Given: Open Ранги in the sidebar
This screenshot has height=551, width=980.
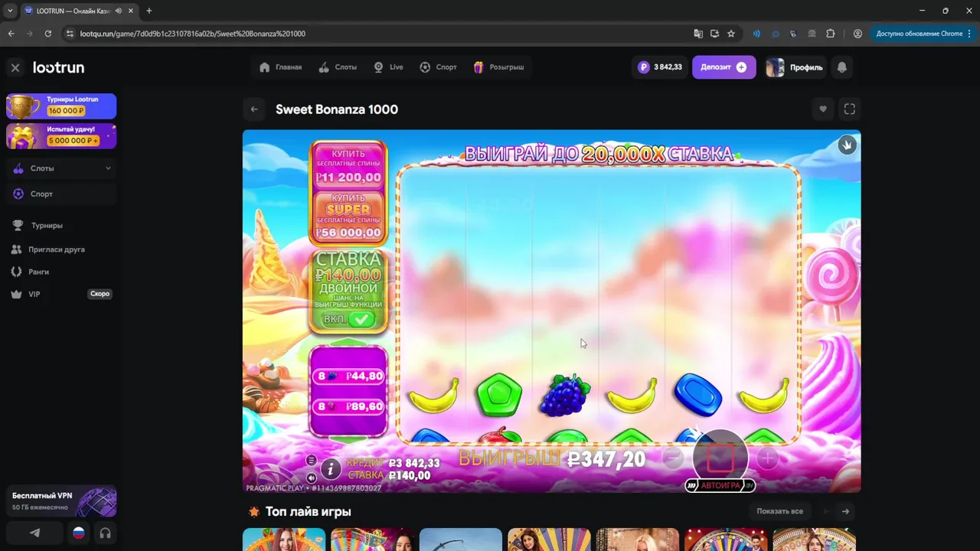Looking at the screenshot, I should point(38,272).
